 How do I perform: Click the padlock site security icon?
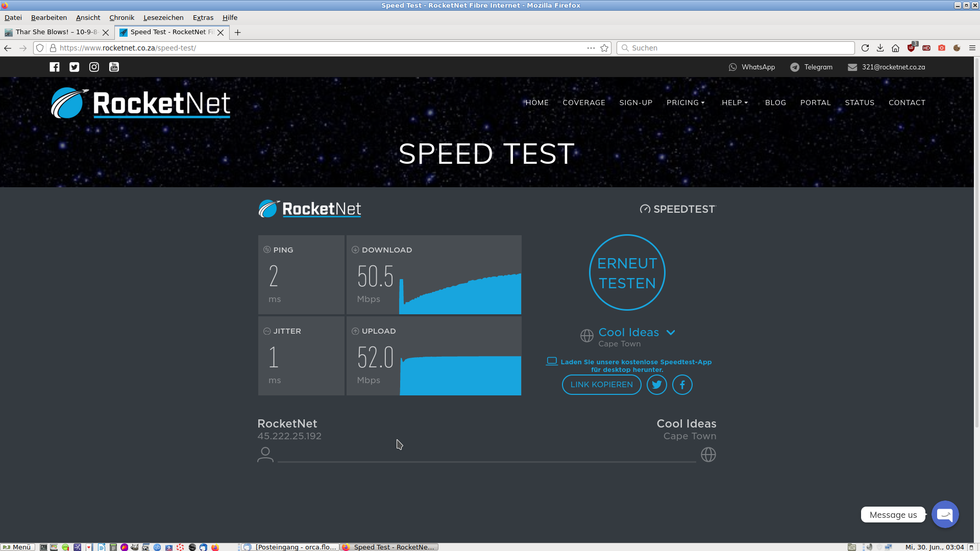click(53, 48)
